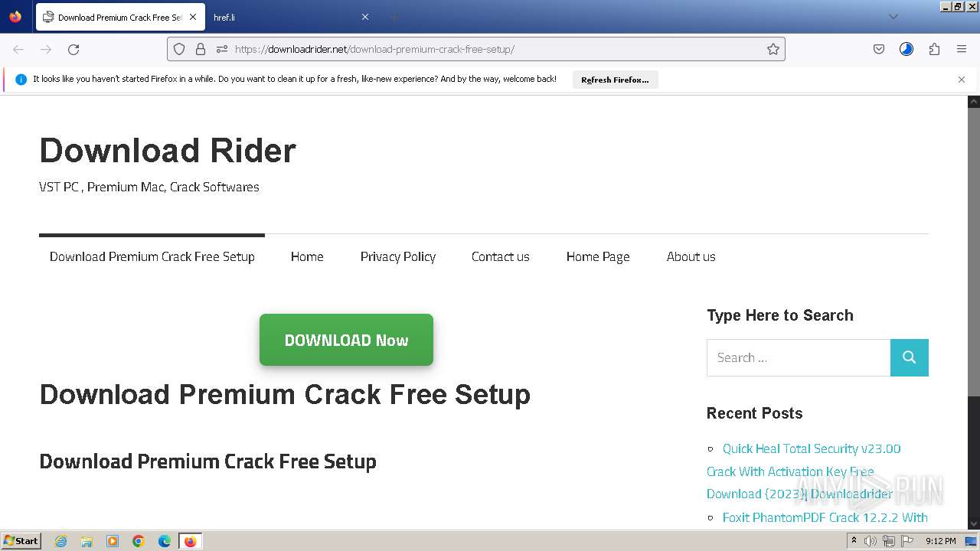The image size is (980, 551).
Task: Open the Firefox hamburger menu
Action: 962,49
